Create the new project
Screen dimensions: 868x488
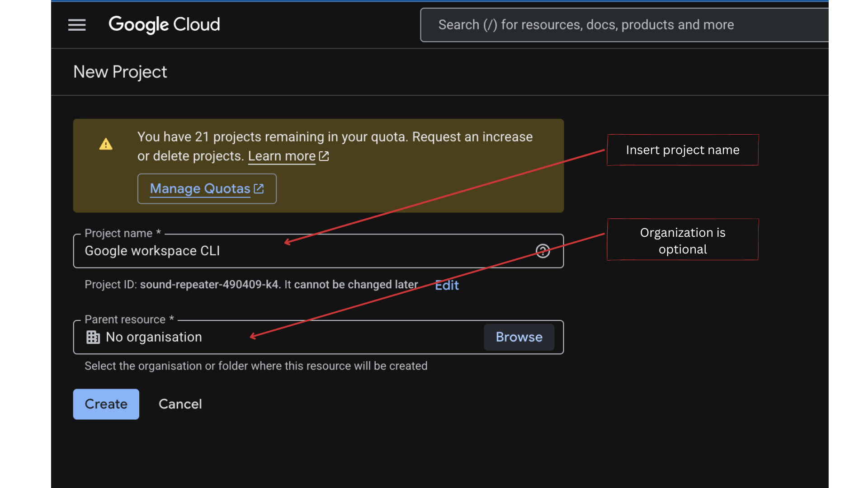(106, 404)
